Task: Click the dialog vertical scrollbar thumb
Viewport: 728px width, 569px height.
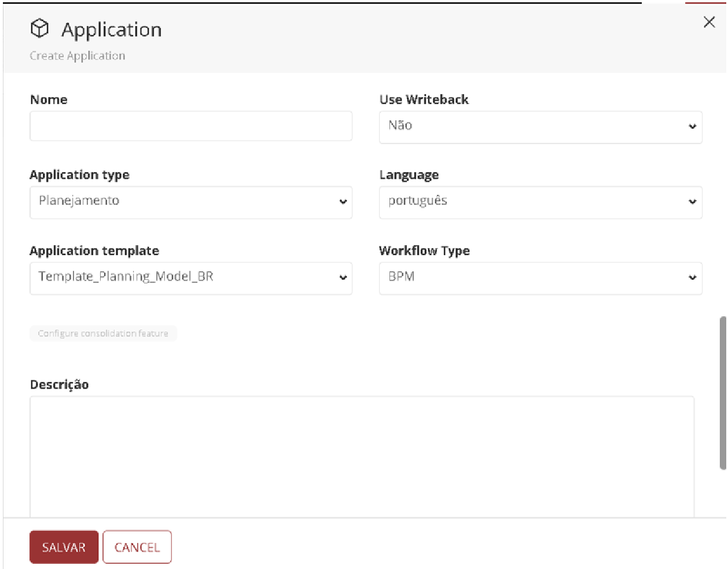Action: click(x=723, y=393)
